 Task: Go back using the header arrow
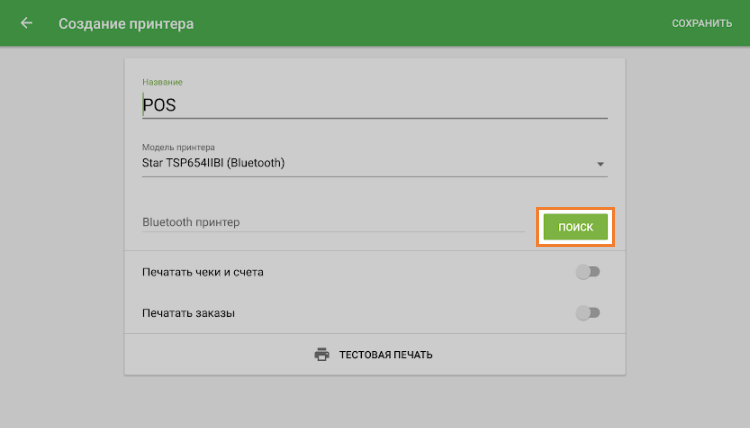tap(26, 23)
